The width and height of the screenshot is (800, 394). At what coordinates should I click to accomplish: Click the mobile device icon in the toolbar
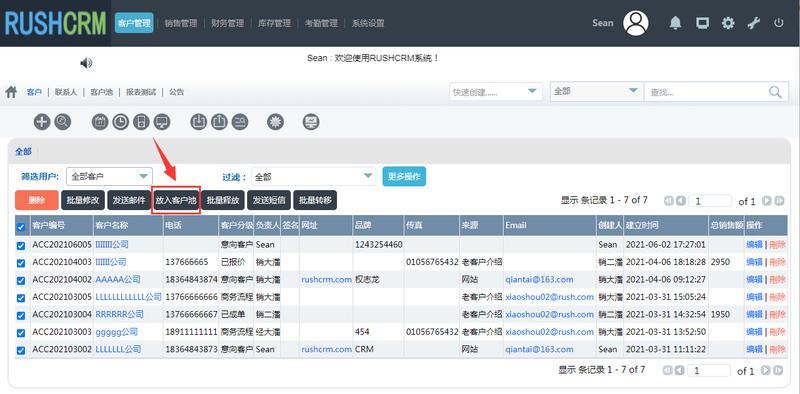pyautogui.click(x=141, y=122)
